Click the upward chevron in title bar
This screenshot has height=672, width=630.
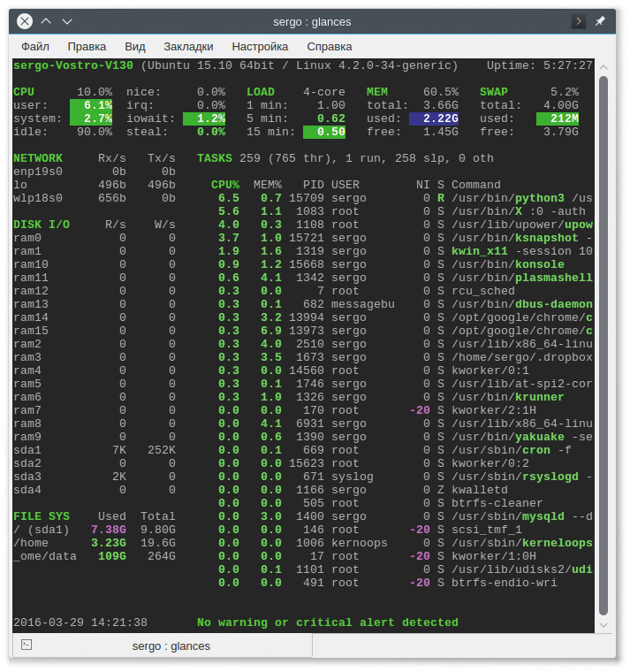click(46, 21)
